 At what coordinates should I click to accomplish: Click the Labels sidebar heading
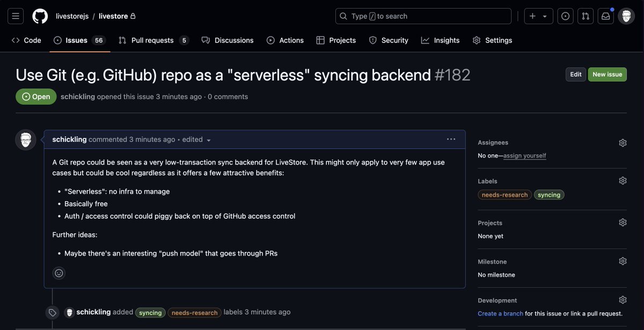click(488, 181)
